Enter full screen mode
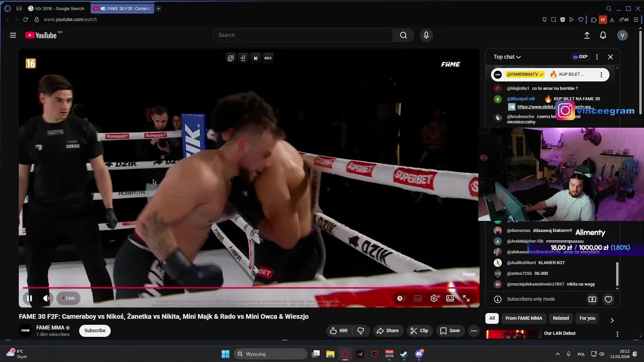 point(466,298)
